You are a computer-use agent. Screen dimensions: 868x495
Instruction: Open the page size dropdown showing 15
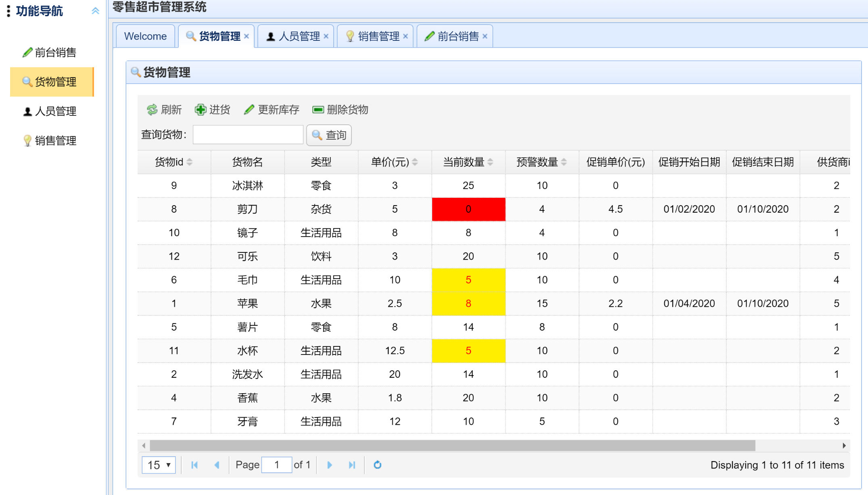[159, 465]
